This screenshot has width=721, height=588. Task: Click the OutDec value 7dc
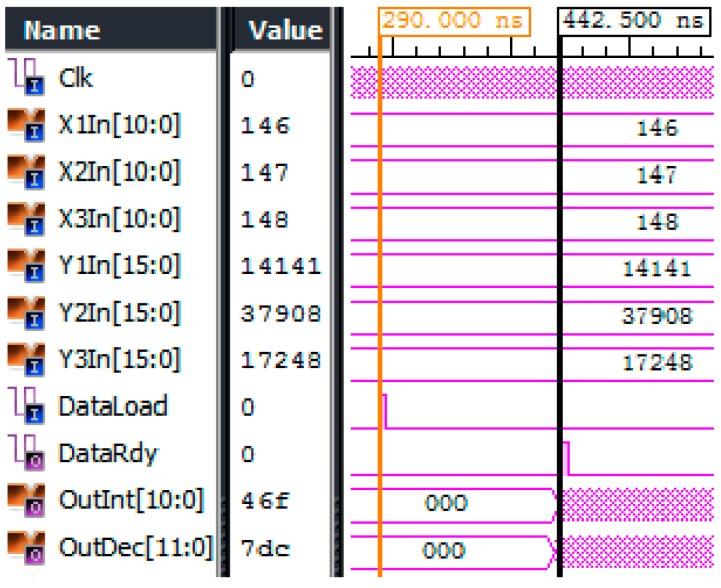pos(265,549)
